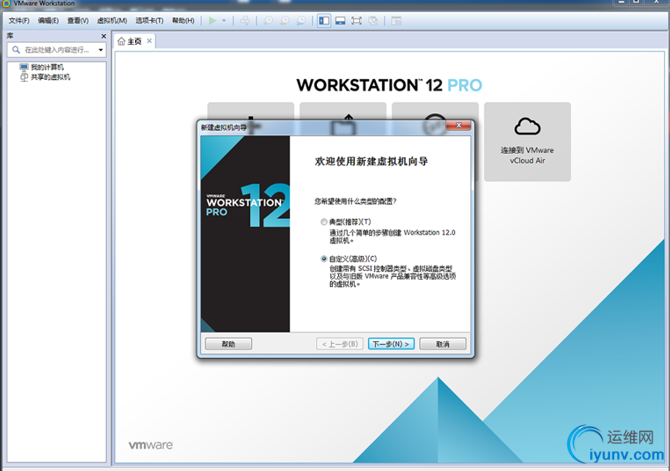Open the 虚拟机(M) menu
Viewport: 670px width, 471px height.
pyautogui.click(x=112, y=21)
